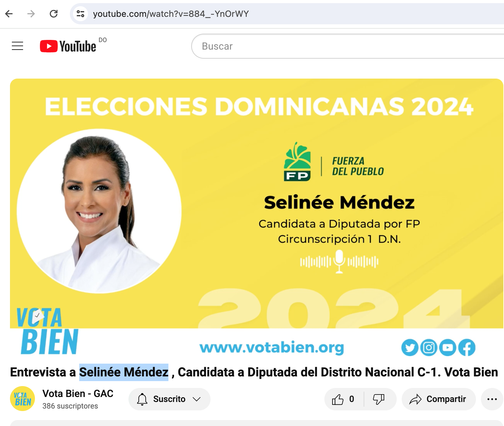This screenshot has width=504, height=426.
Task: Click the Vota Bien watermark checkmark on video
Action: point(37,315)
